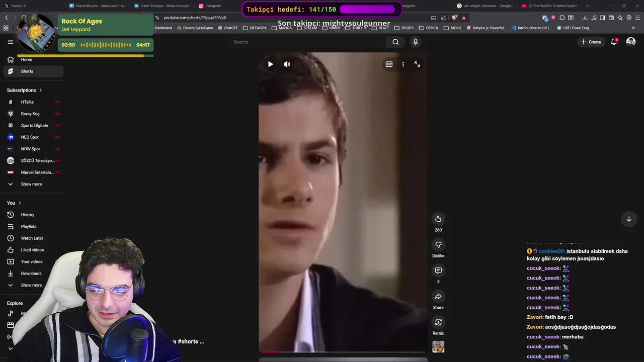Expand the Subscriptions section chevron
This screenshot has height=362, width=644.
40,90
